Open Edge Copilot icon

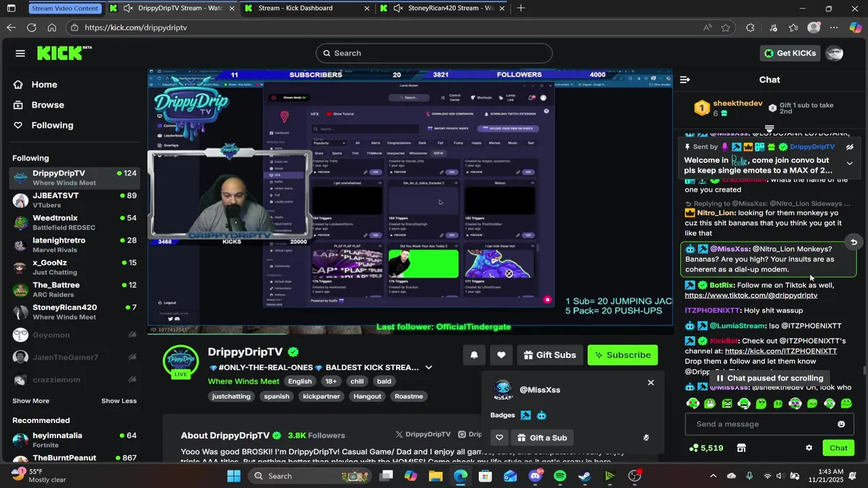click(855, 28)
